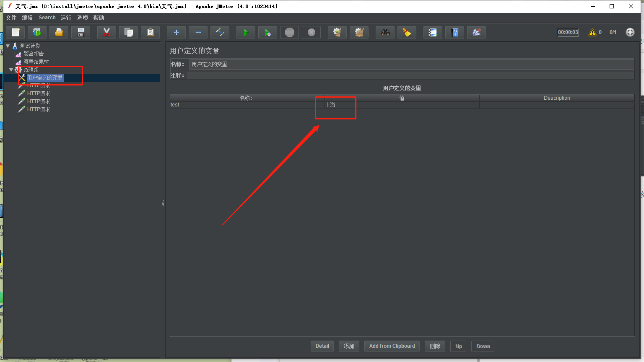Click the 名称 input field
The height and width of the screenshot is (362, 644).
point(412,64)
